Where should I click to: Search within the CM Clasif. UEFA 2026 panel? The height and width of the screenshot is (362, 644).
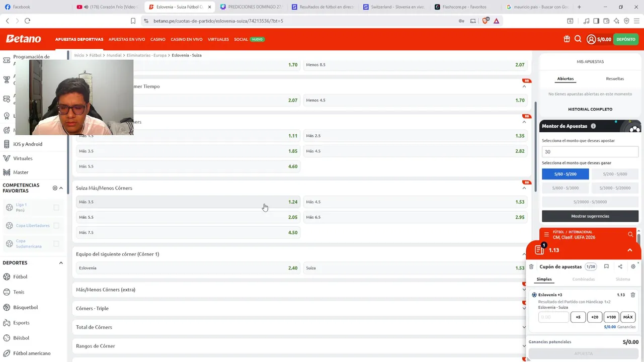click(x=630, y=234)
